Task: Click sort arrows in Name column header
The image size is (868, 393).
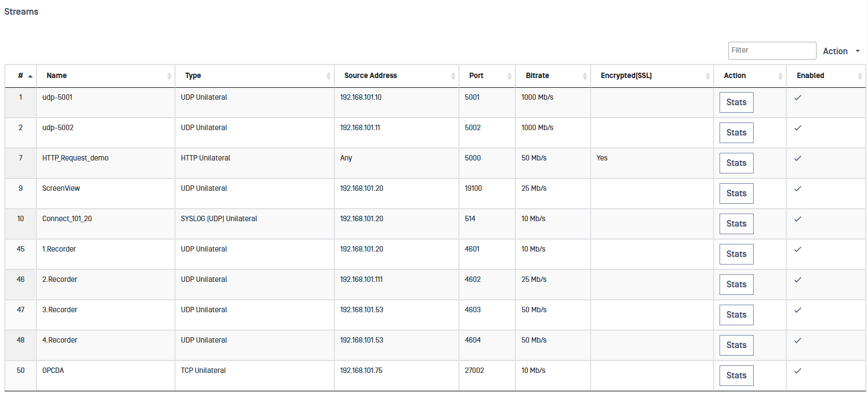Action: [x=169, y=76]
